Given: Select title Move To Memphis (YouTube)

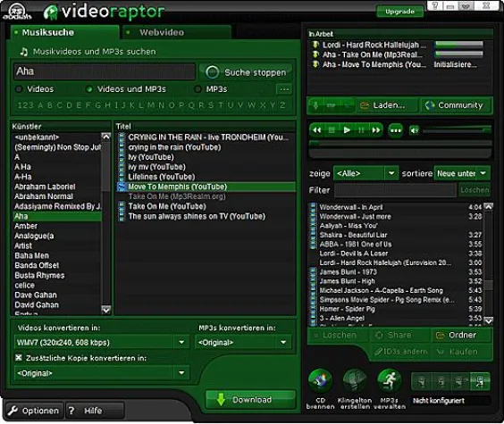Looking at the screenshot, I should pos(206,187).
